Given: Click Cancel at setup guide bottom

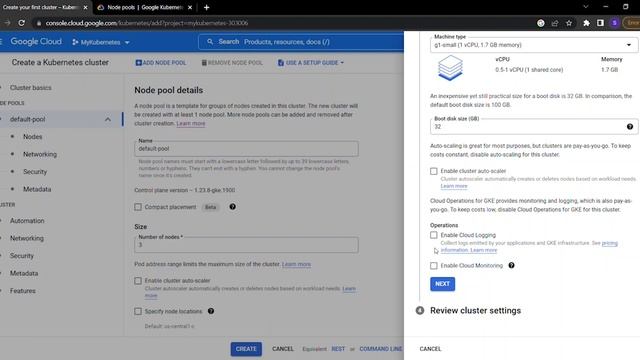Looking at the screenshot, I should coord(430,349).
